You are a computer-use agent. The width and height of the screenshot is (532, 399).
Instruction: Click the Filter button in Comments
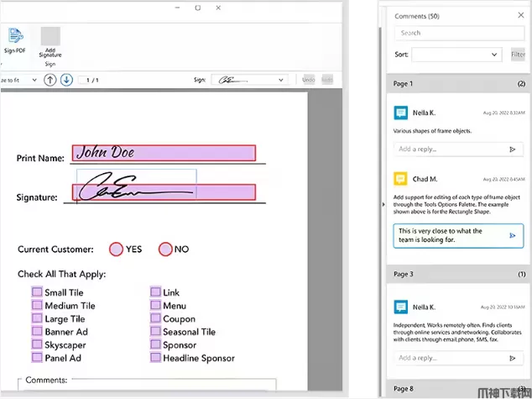pos(518,55)
